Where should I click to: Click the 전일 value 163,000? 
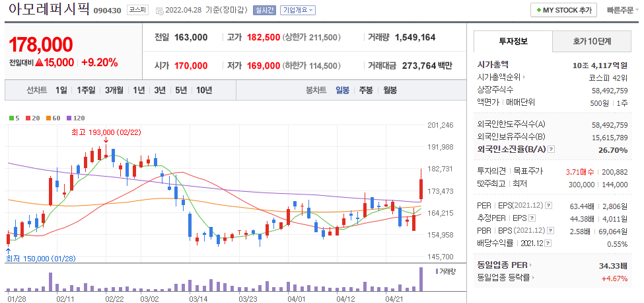click(191, 38)
